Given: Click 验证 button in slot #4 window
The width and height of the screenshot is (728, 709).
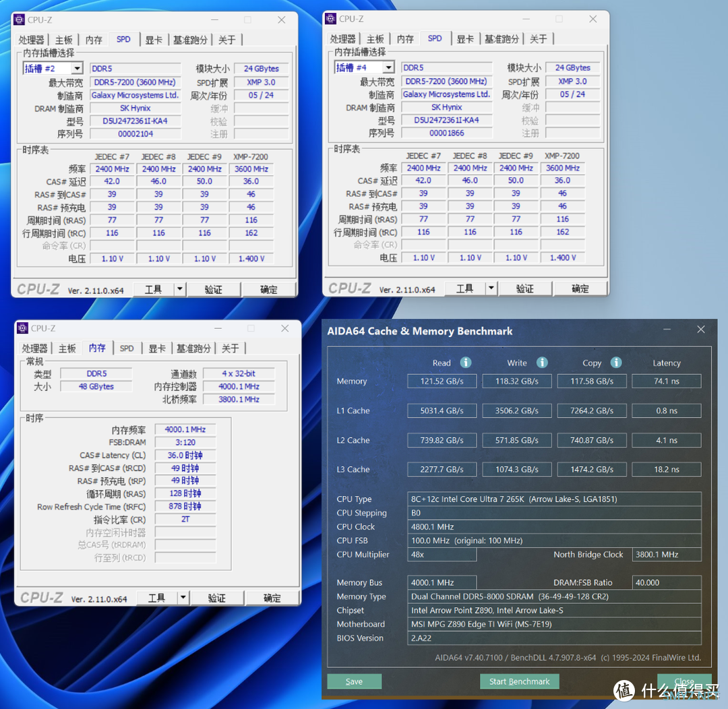Looking at the screenshot, I should 525,288.
